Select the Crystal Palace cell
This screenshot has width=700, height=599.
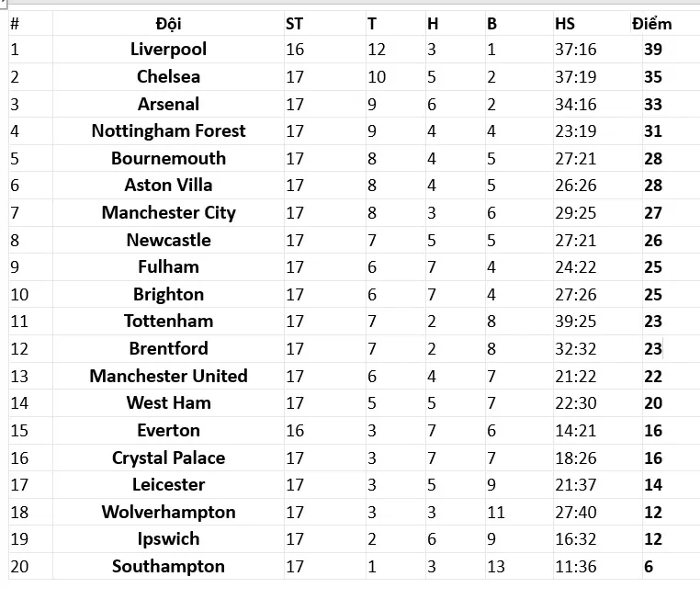tap(168, 458)
